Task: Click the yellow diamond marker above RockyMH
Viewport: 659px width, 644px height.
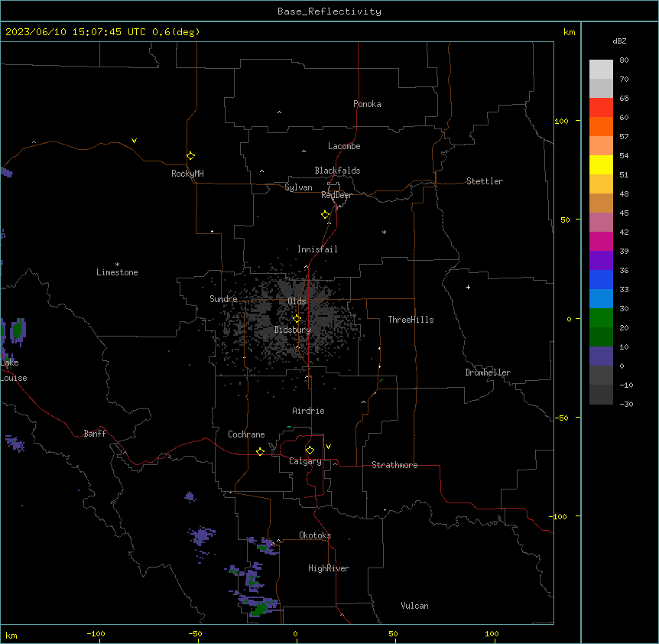Action: coord(190,156)
